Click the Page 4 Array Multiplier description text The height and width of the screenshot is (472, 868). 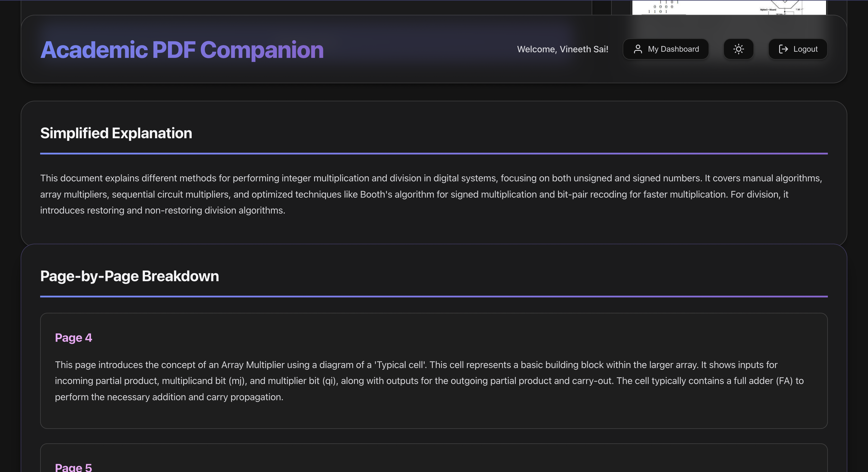click(429, 381)
